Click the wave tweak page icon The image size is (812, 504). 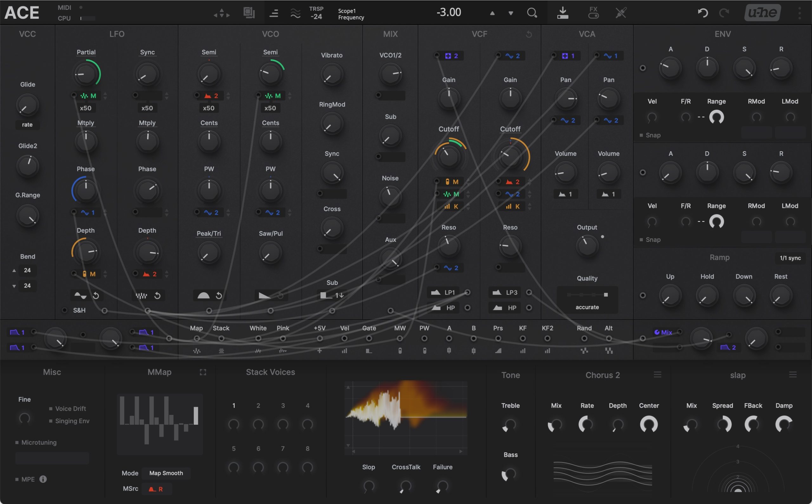click(x=295, y=13)
